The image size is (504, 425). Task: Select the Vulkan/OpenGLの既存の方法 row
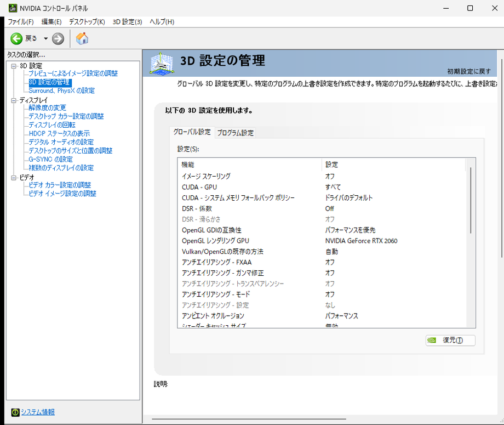[x=322, y=252]
